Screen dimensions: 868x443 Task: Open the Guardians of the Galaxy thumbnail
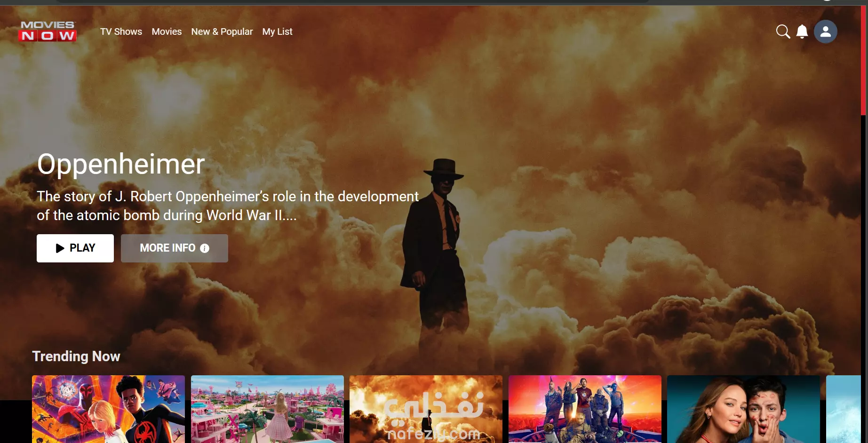point(585,409)
